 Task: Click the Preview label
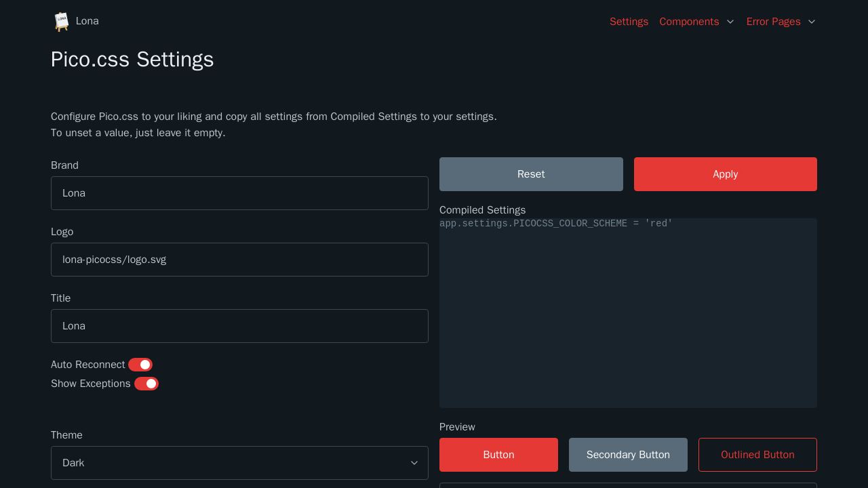point(457,427)
